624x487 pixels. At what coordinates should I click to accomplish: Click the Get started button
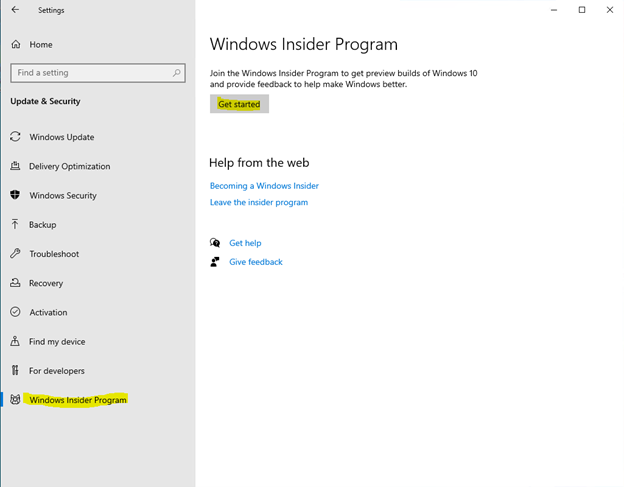(239, 104)
